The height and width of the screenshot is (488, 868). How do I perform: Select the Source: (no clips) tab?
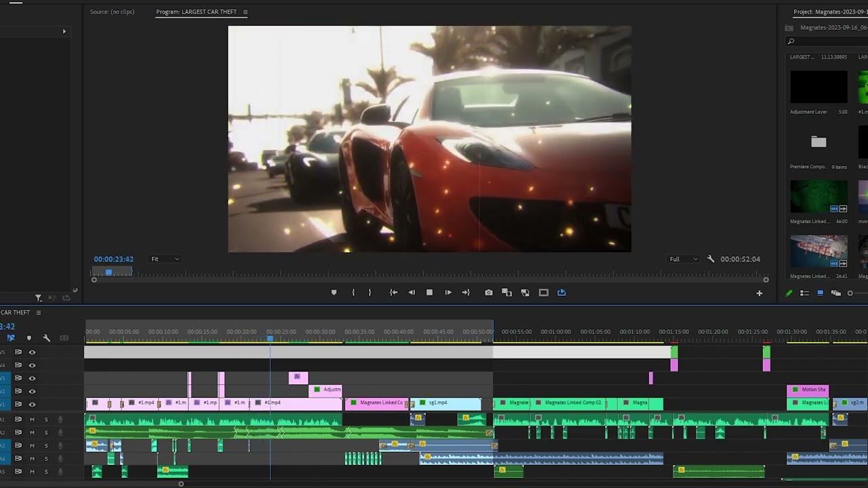pos(113,12)
